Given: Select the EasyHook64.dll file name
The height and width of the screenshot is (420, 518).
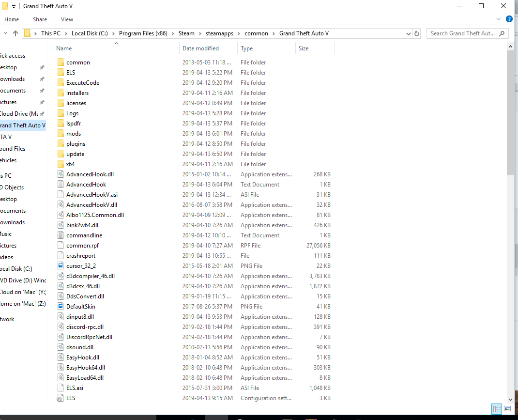Looking at the screenshot, I should (x=86, y=368).
